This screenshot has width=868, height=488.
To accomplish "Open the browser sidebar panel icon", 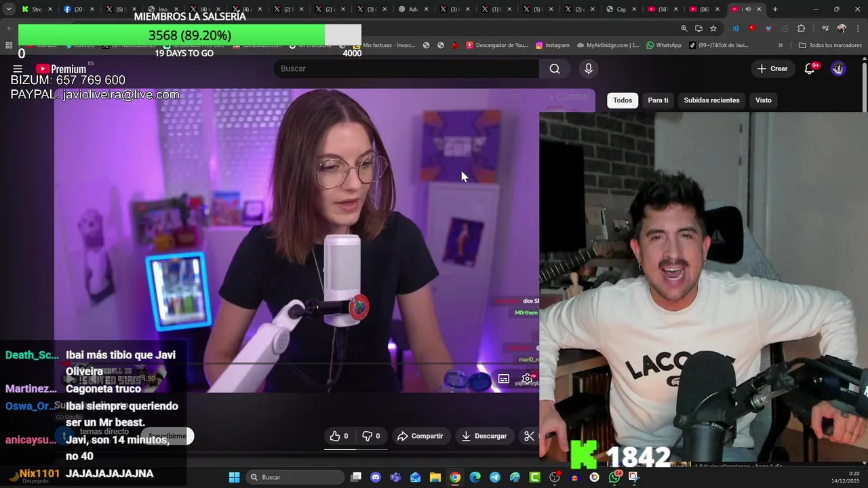I will click(825, 28).
